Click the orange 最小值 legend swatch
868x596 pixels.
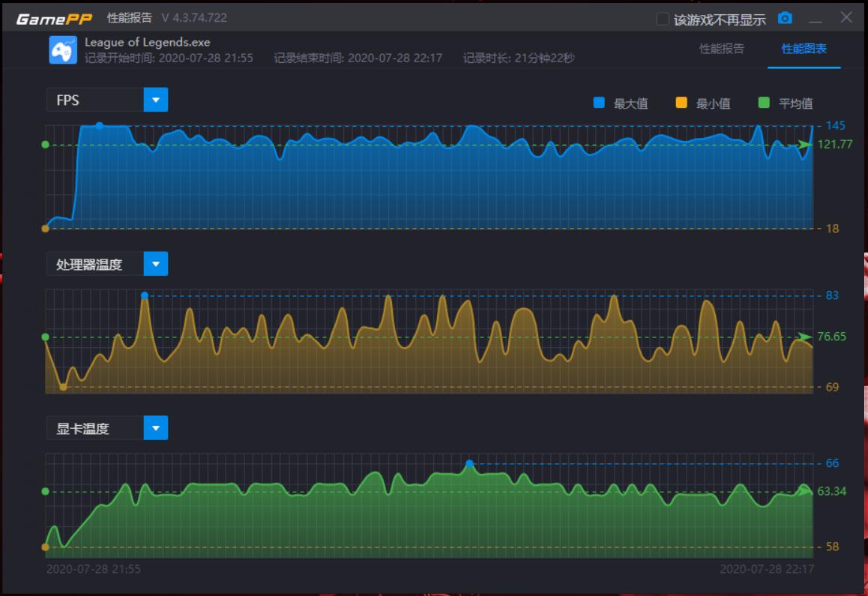click(681, 103)
